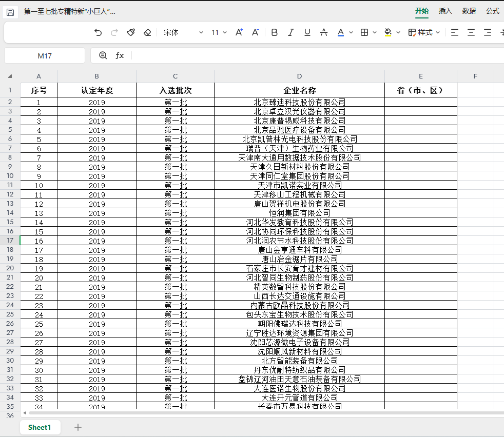Click the redo arrow icon
Image resolution: width=504 pixels, height=437 pixels.
coord(114,32)
